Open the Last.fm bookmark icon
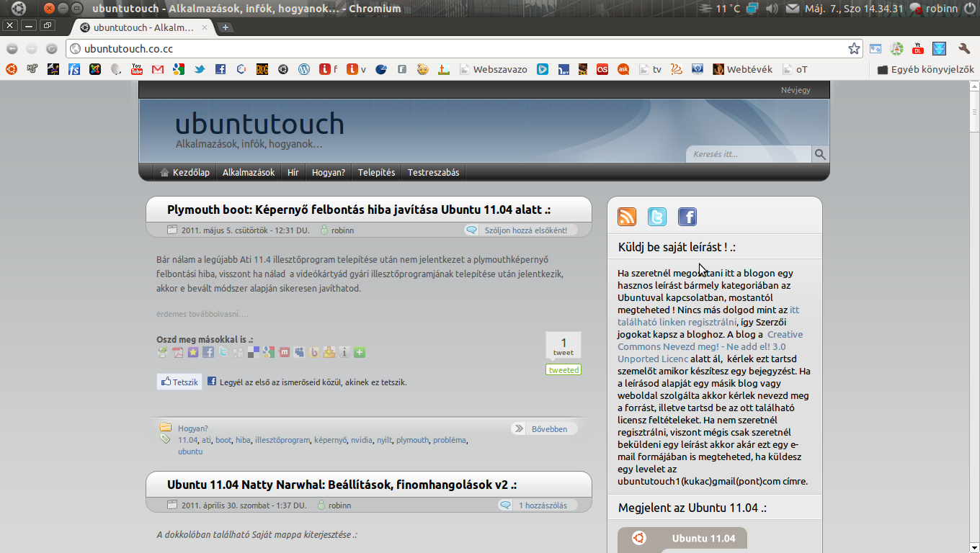 602,69
